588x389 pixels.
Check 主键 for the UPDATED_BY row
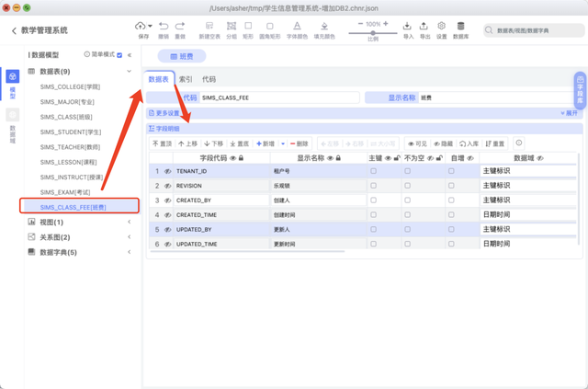(x=374, y=229)
